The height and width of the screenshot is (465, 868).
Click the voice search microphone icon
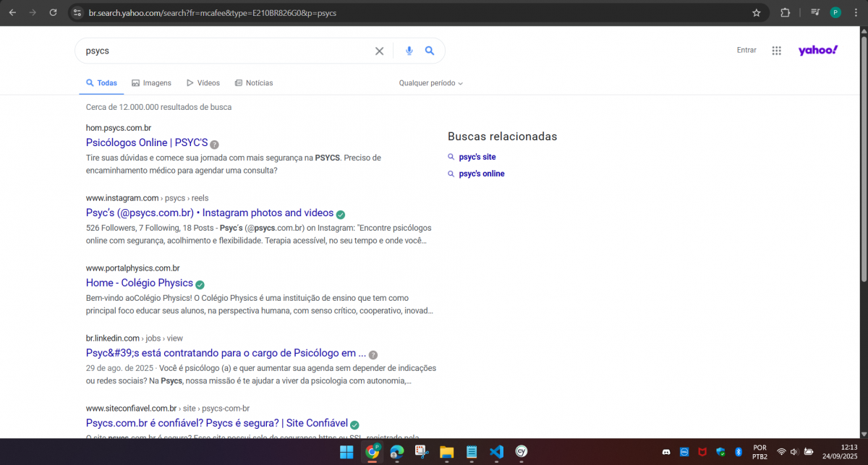[x=409, y=51]
